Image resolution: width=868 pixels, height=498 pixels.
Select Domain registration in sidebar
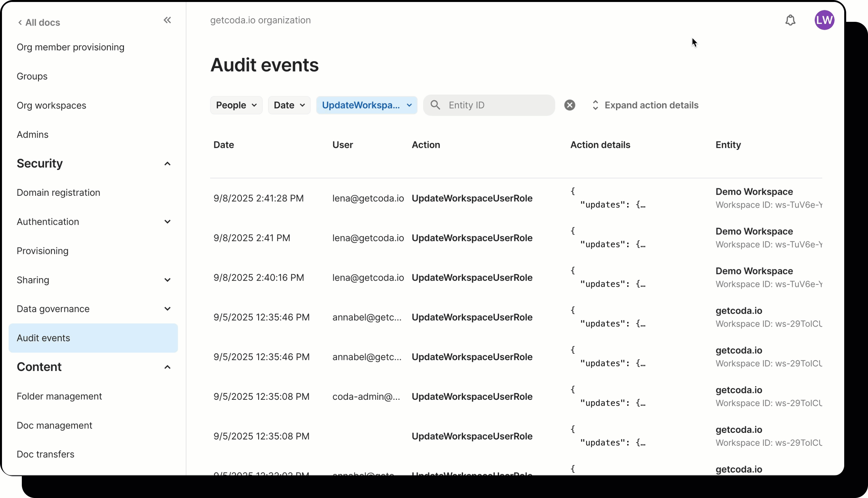[x=59, y=192]
